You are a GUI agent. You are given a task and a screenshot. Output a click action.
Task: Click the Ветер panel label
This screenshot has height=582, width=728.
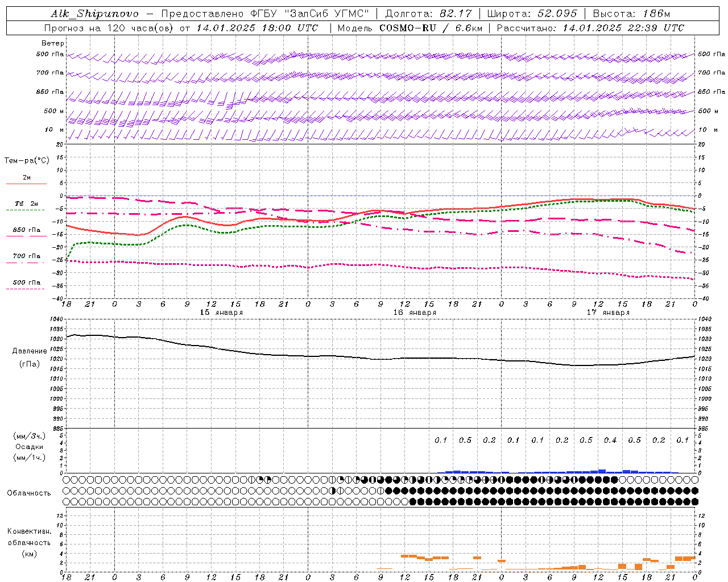click(53, 43)
